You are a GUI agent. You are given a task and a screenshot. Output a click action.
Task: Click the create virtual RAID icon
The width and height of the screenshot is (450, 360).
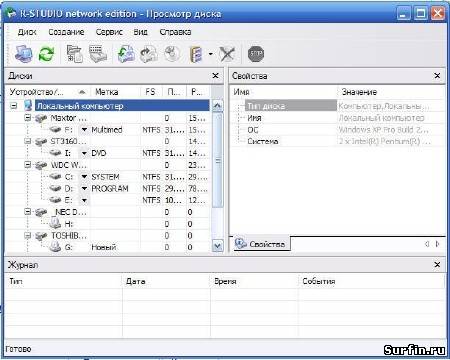196,54
